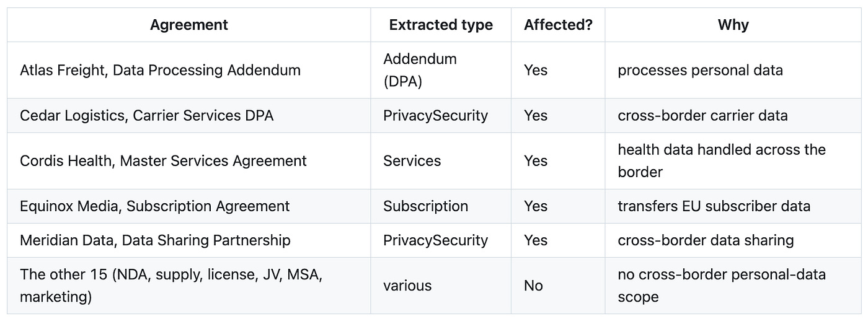Image resolution: width=868 pixels, height=319 pixels.
Task: Click the 'various' extracted type cell
Action: [x=441, y=286]
